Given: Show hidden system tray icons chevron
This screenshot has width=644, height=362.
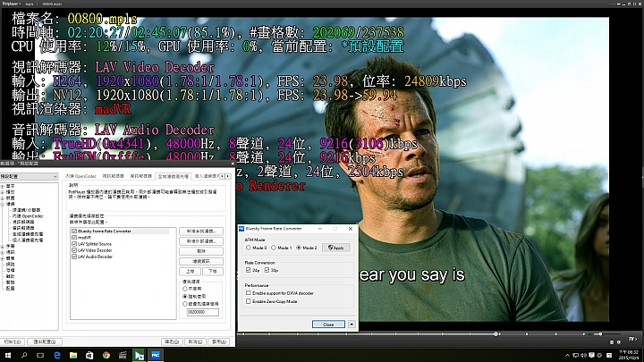Looking at the screenshot, I should (x=567, y=356).
